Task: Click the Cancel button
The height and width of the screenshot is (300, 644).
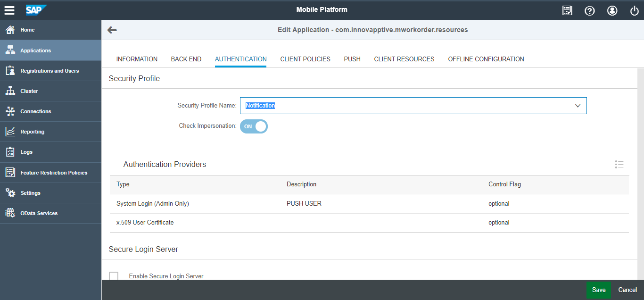Action: coord(627,290)
